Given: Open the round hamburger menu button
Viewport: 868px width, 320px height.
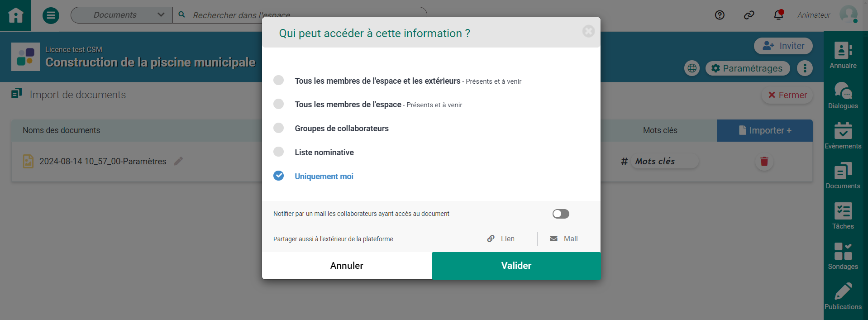Looking at the screenshot, I should [51, 15].
